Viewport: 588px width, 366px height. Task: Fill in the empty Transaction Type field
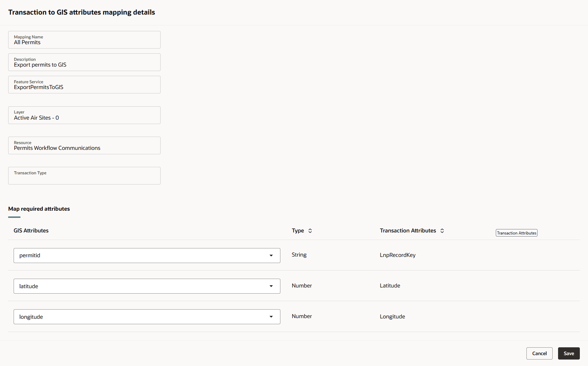84,176
